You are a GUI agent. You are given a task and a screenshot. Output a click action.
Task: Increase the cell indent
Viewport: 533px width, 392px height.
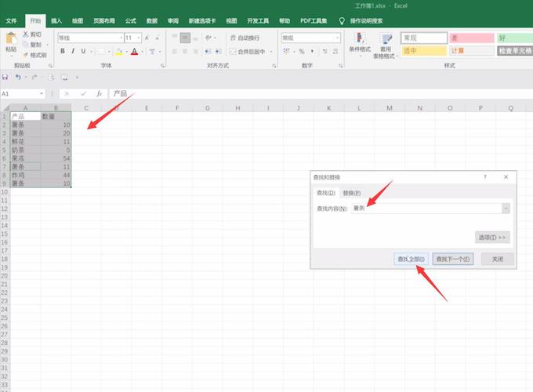[218, 51]
